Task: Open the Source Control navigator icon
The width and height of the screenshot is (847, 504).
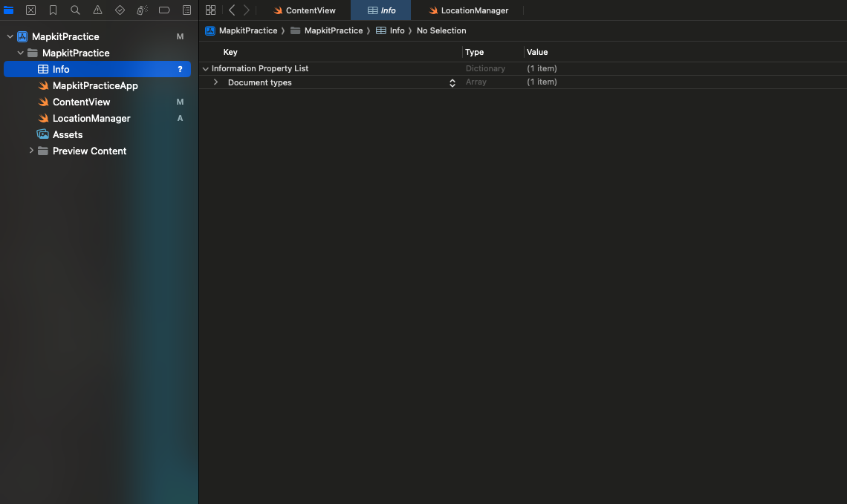Action: (30, 10)
